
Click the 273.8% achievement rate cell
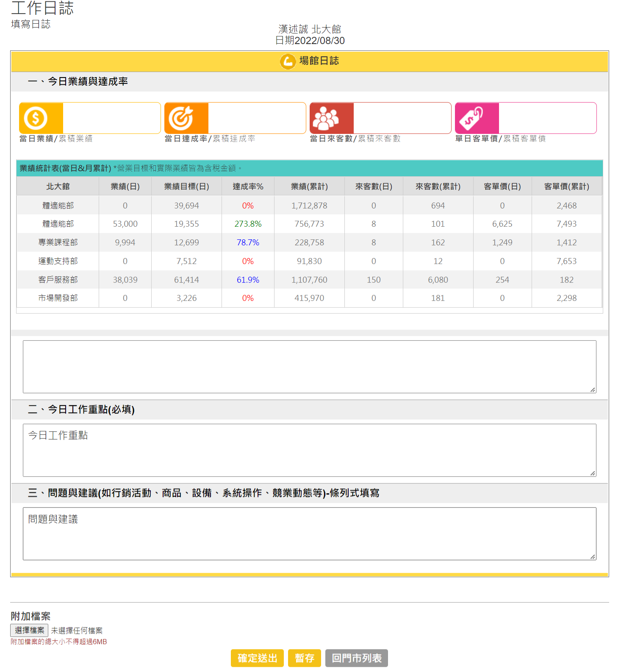tap(248, 224)
